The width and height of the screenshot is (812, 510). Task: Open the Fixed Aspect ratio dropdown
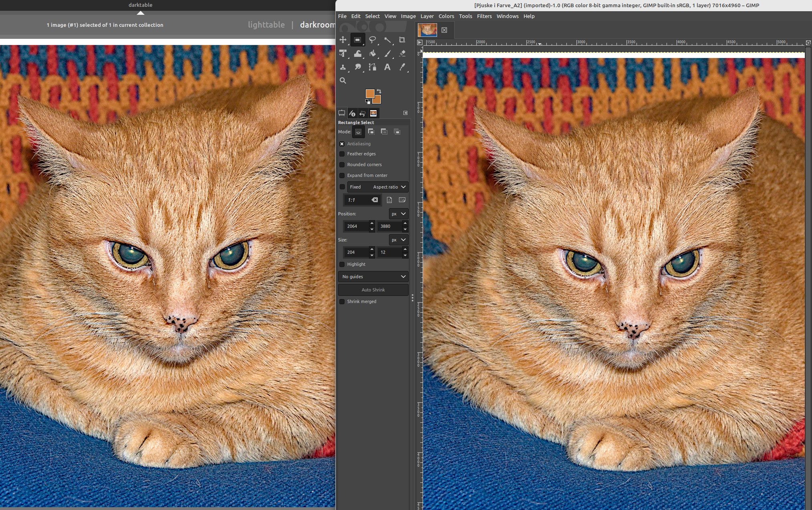pyautogui.click(x=377, y=187)
